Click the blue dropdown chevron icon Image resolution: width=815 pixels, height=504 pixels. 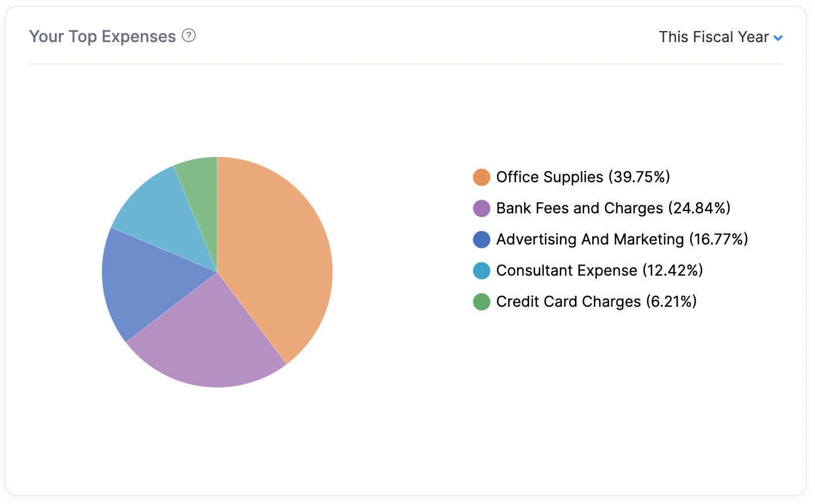pos(779,37)
